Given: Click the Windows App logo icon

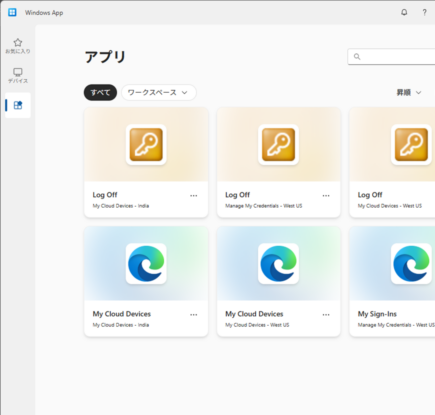Looking at the screenshot, I should (12, 13).
